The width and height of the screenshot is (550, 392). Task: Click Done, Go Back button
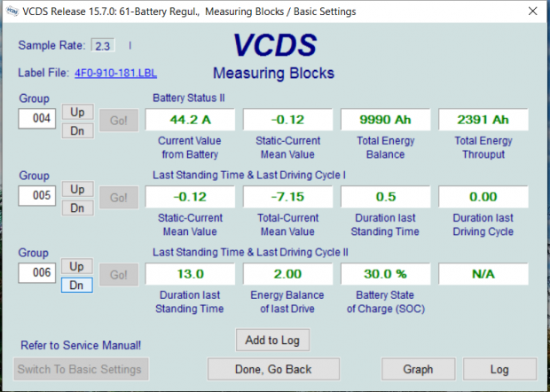273,369
